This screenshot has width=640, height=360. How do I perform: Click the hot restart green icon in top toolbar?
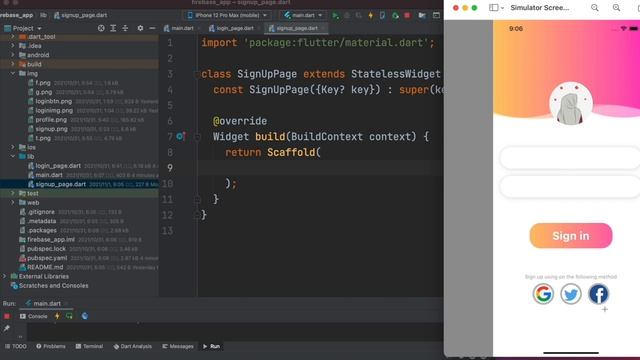(395, 16)
